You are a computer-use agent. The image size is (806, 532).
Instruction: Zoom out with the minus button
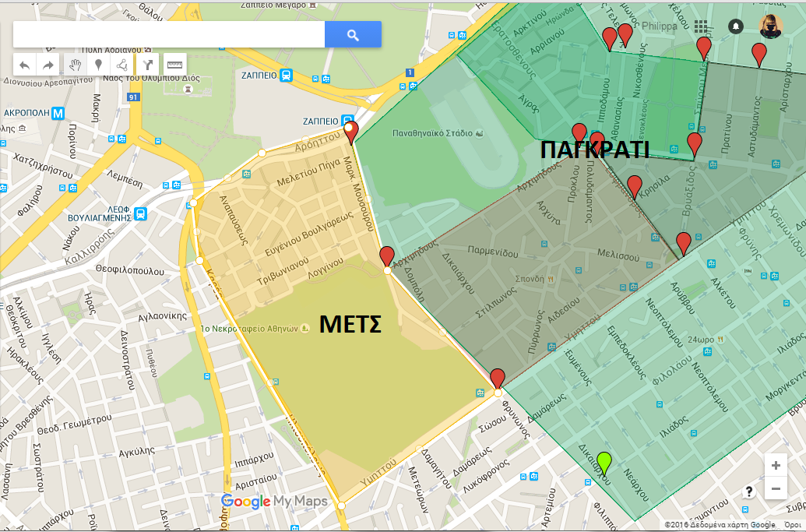pos(776,489)
